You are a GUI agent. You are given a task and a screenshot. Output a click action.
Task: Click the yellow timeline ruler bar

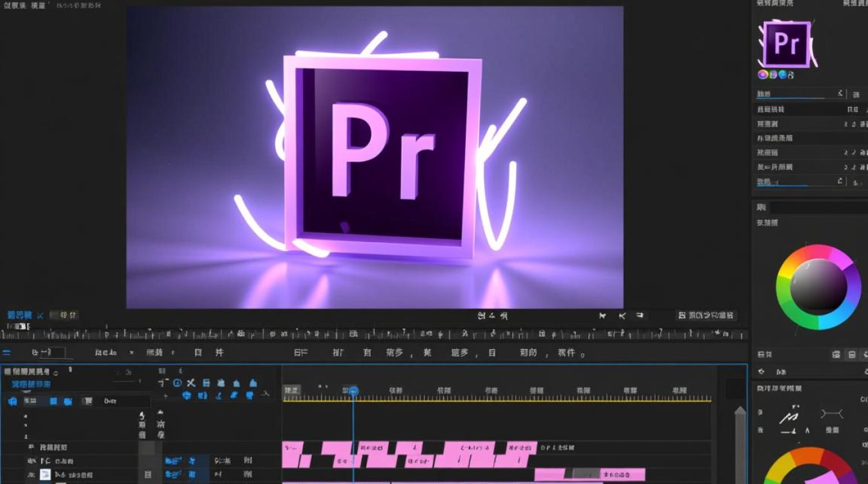[497, 399]
